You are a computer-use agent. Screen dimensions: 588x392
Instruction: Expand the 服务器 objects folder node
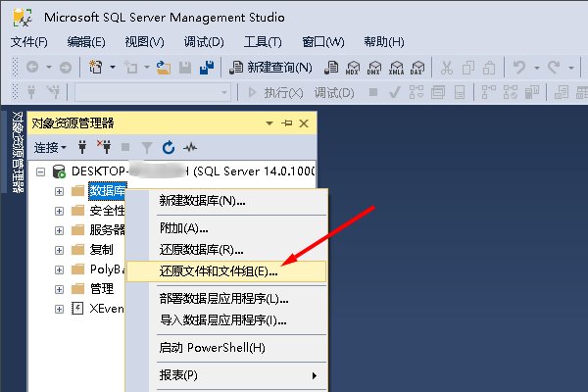59,230
